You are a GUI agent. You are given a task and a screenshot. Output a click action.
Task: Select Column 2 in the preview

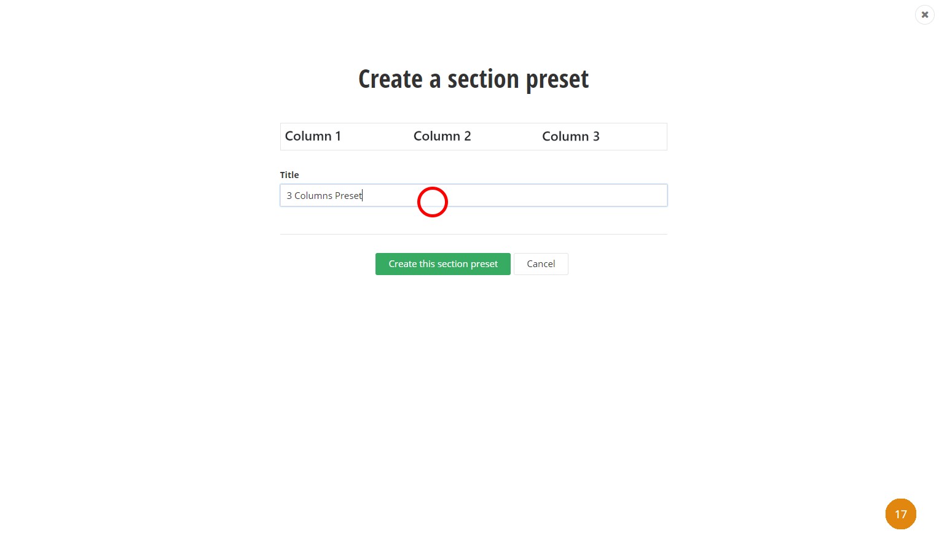point(442,136)
